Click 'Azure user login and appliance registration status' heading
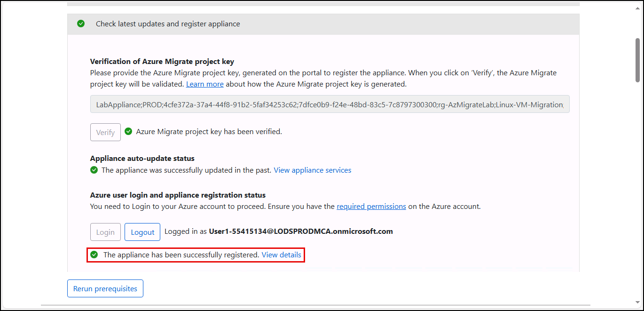644x311 pixels. pos(178,195)
